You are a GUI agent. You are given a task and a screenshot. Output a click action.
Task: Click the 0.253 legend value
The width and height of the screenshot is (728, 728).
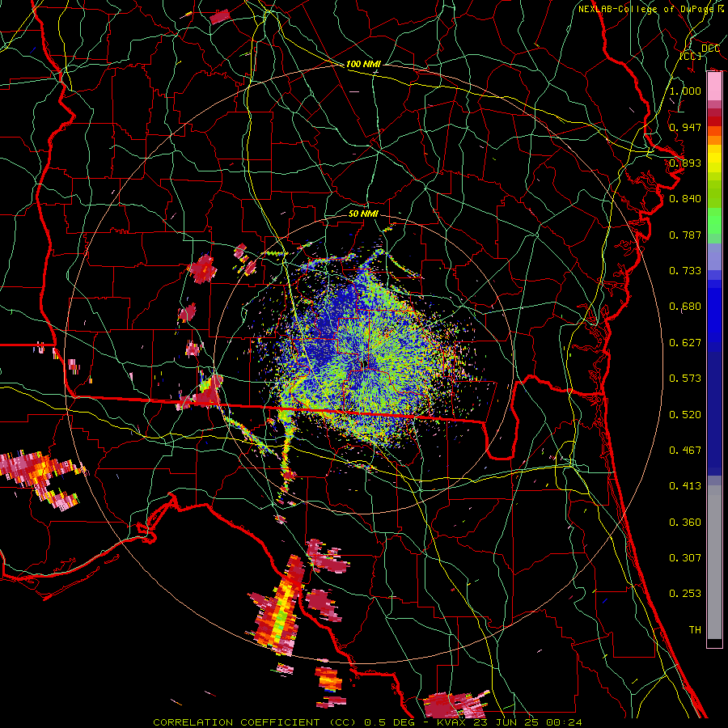(x=685, y=594)
